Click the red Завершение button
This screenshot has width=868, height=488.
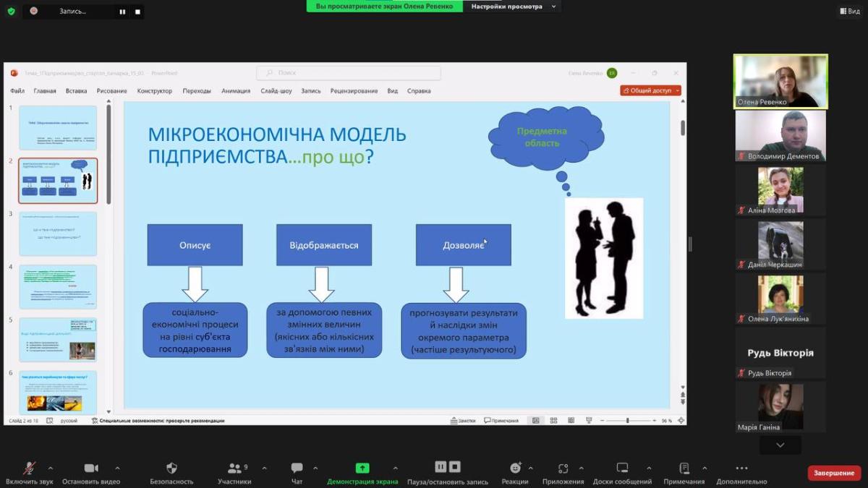(834, 473)
